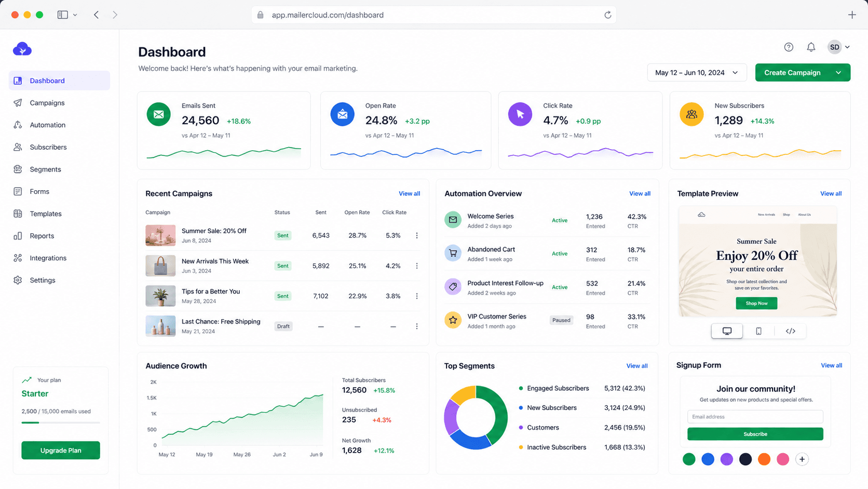868x489 pixels.
Task: Click the emails used progress bar
Action: point(61,422)
